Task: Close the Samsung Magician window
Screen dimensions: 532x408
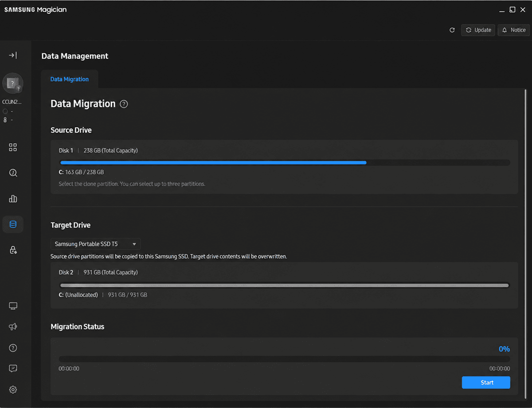Action: pos(523,10)
